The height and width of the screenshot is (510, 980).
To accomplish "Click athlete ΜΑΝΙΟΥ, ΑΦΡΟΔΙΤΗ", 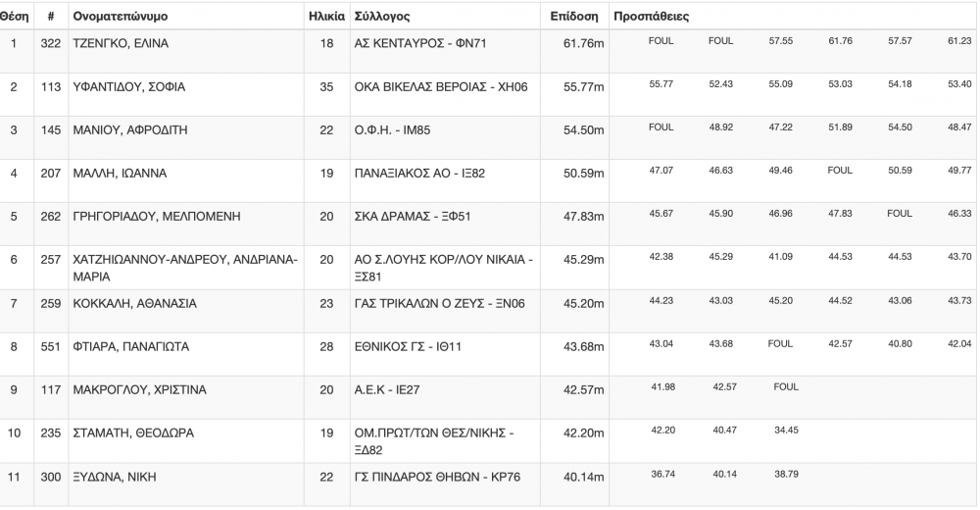I will tap(130, 130).
